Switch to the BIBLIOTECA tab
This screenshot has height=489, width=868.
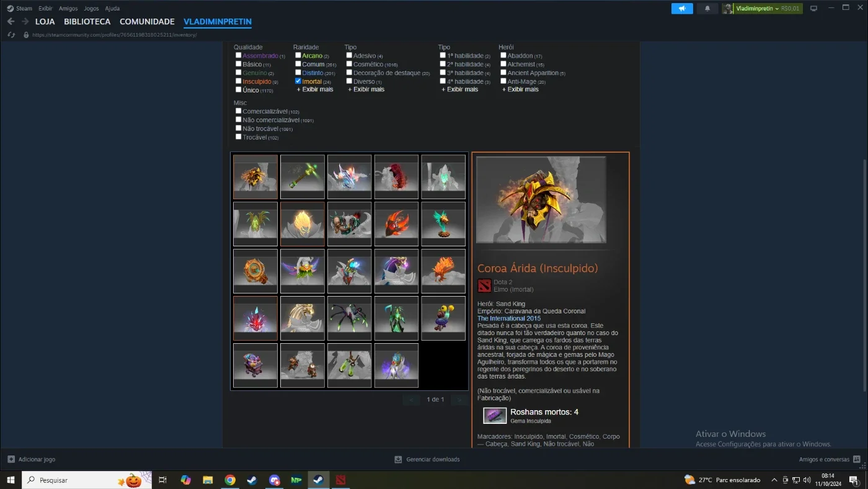click(x=87, y=22)
